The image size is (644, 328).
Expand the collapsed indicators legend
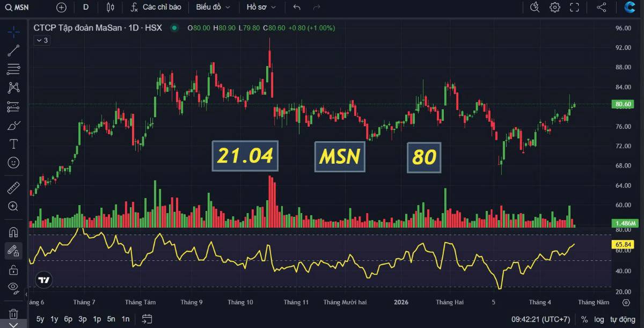(x=42, y=40)
